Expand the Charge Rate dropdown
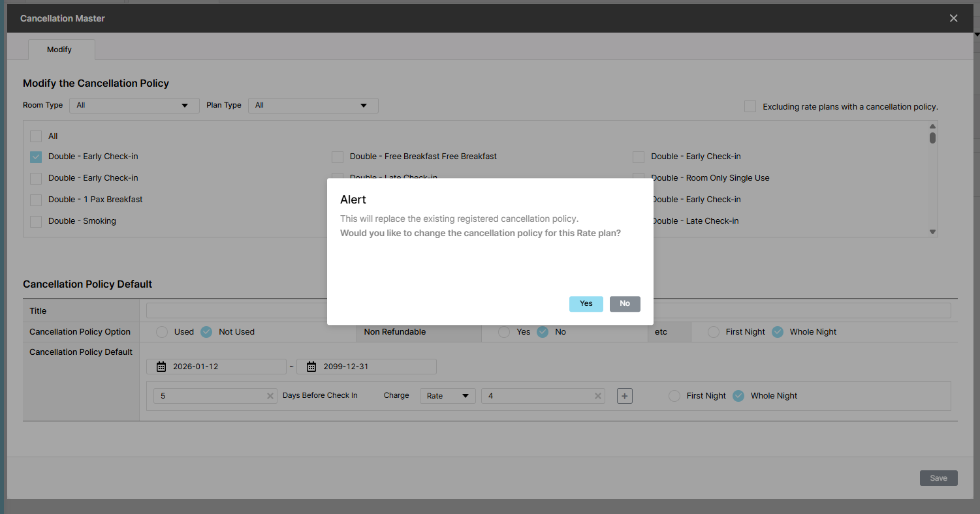The width and height of the screenshot is (980, 514). click(x=447, y=396)
